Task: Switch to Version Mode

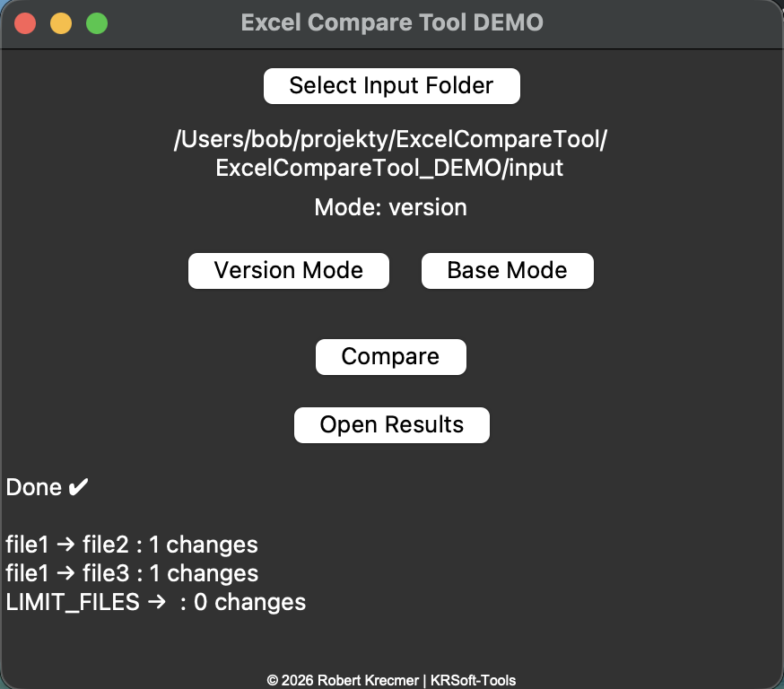Action: (288, 270)
